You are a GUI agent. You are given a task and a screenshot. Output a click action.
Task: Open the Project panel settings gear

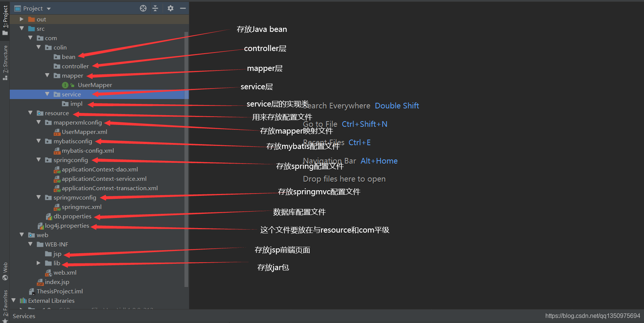pos(171,8)
